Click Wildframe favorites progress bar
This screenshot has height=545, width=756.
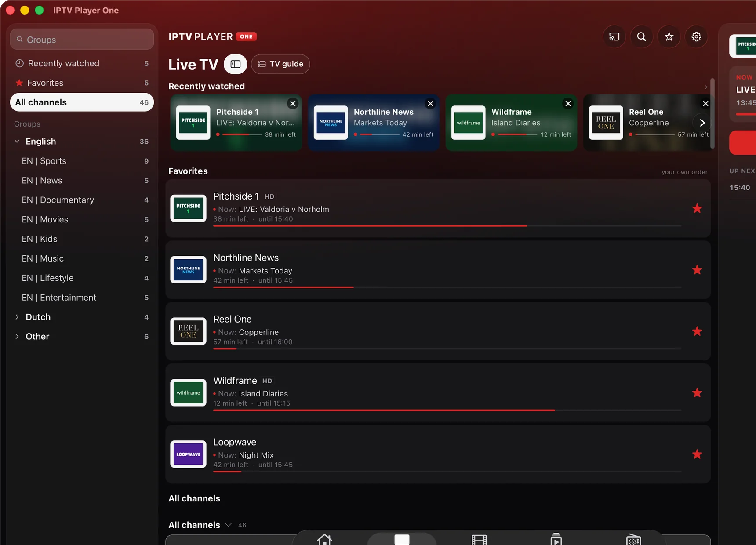[x=447, y=411]
